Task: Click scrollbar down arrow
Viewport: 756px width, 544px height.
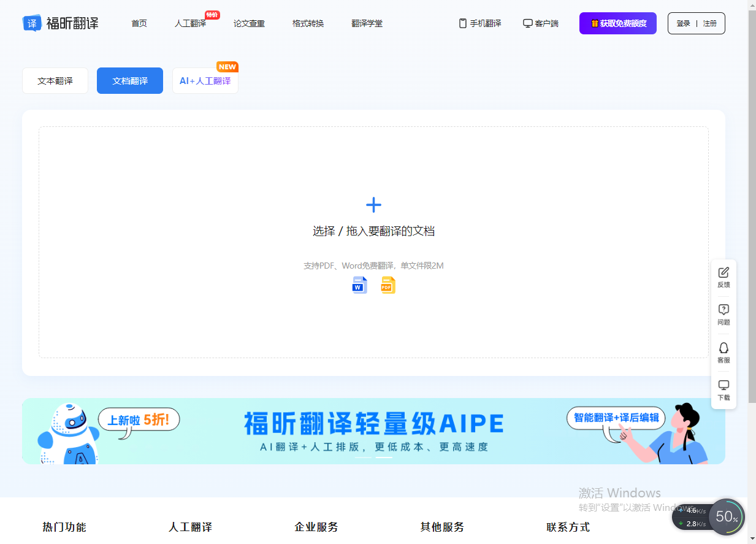Action: [752, 538]
